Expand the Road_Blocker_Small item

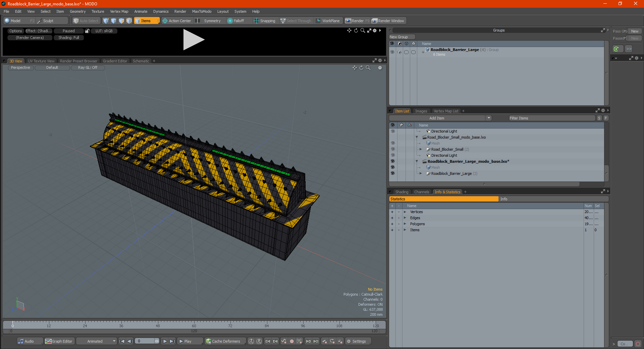(421, 149)
